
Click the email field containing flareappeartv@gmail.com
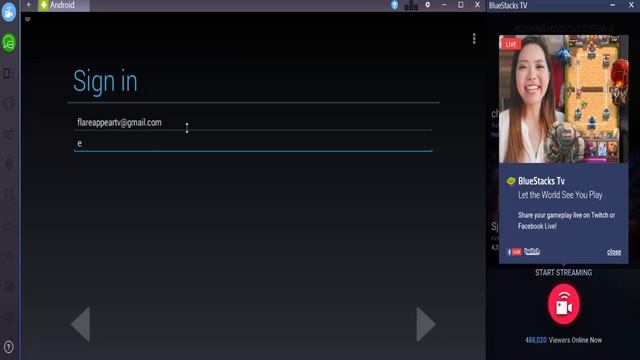click(253, 122)
